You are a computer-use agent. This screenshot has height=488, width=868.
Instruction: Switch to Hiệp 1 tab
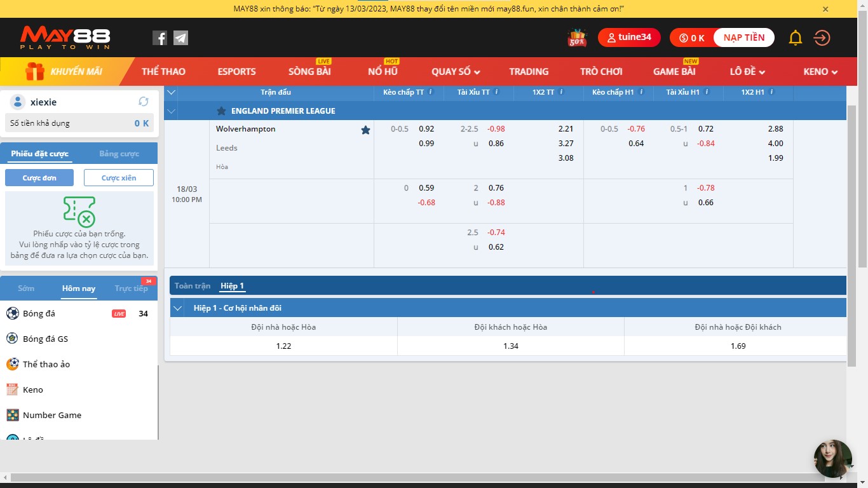pos(232,286)
